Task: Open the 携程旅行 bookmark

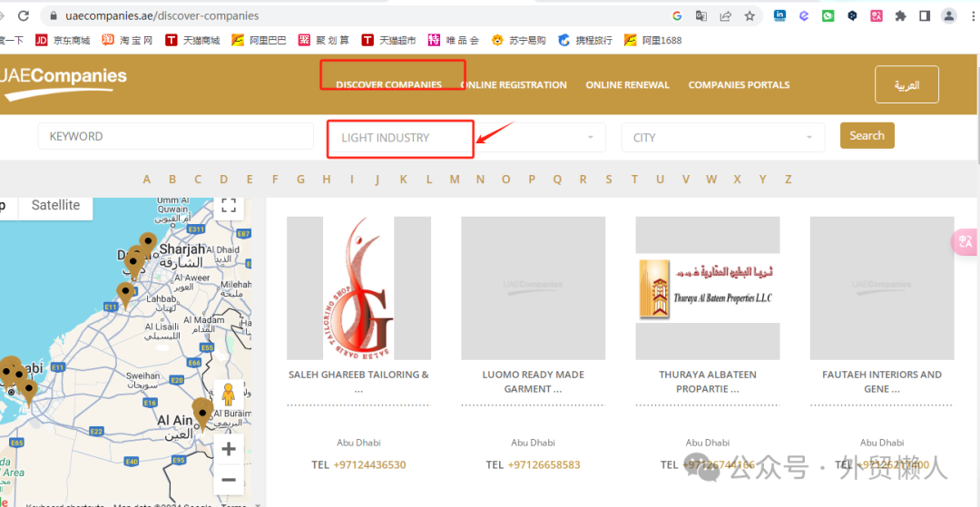Action: [x=585, y=41]
